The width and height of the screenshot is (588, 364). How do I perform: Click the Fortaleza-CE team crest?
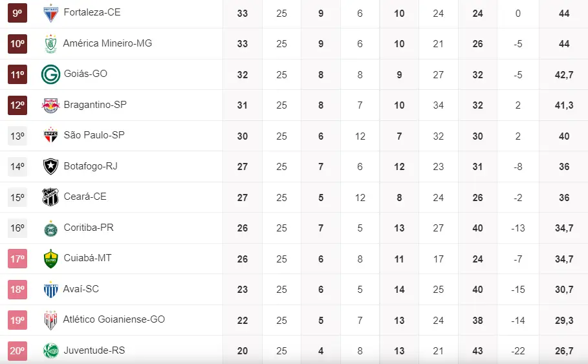tap(50, 12)
